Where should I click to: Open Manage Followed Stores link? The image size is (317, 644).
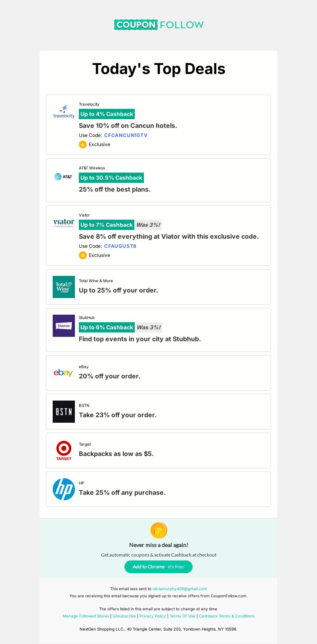click(x=86, y=616)
